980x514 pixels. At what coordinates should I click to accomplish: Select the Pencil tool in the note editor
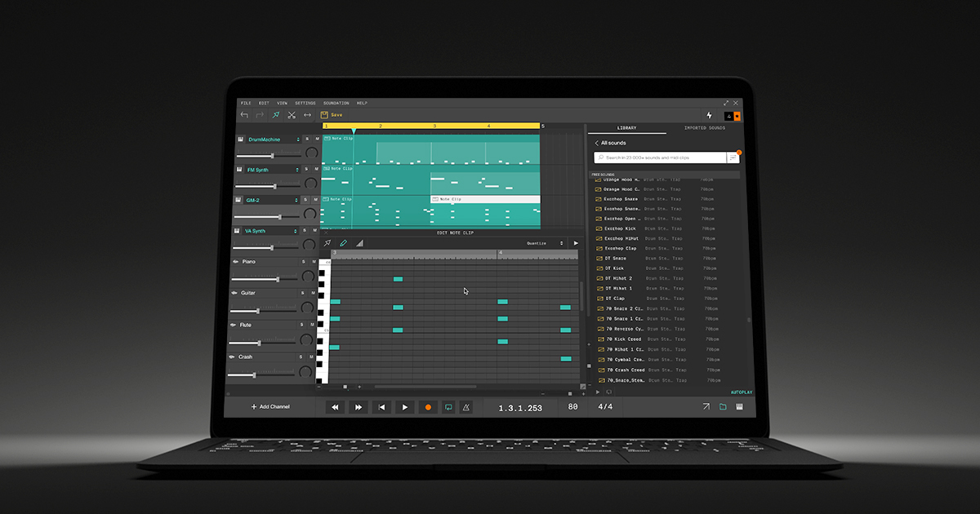(x=343, y=242)
